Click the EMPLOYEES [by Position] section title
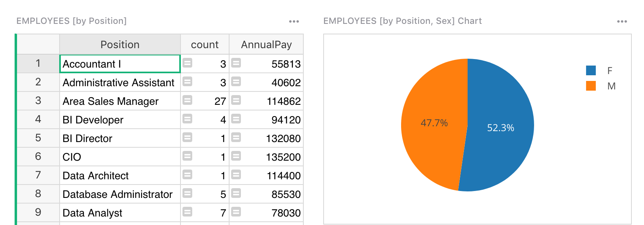Viewport: 644px width, 225px height. [71, 21]
